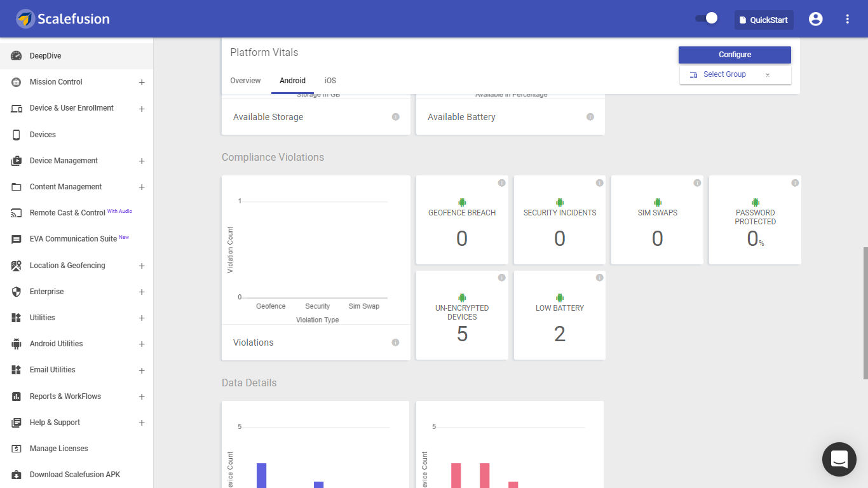Viewport: 868px width, 488px height.
Task: Expand Content Management plus sign
Action: click(142, 187)
